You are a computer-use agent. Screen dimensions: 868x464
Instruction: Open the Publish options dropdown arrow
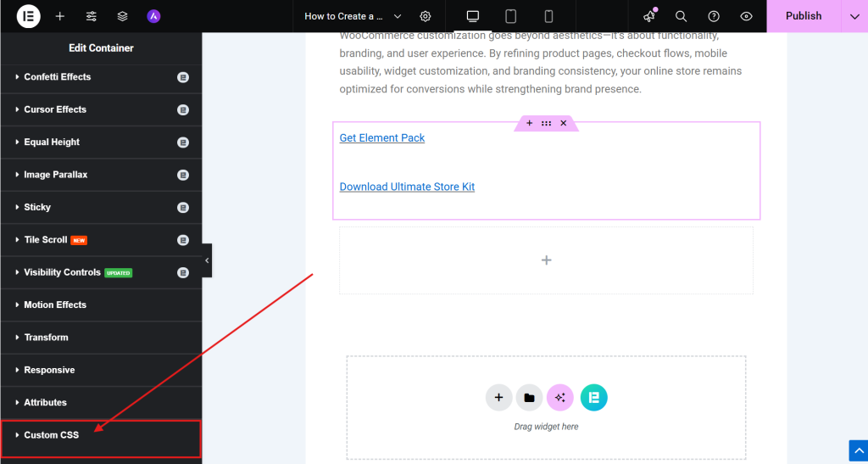click(854, 16)
